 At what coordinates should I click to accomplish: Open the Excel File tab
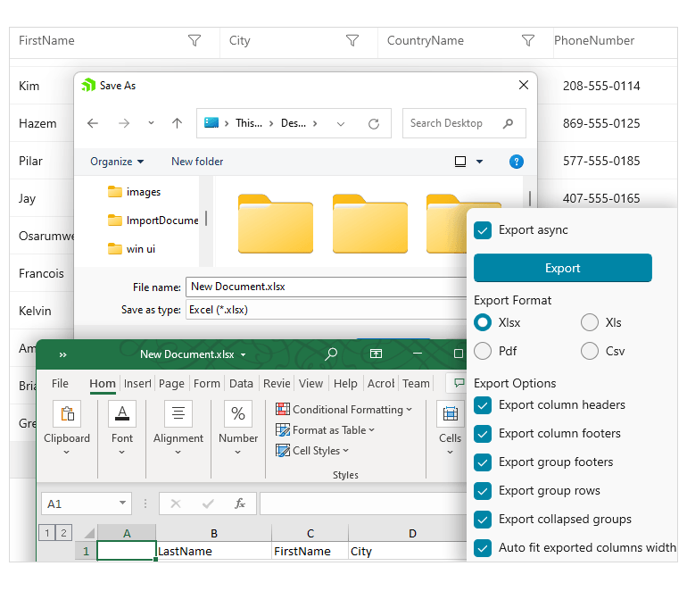coord(60,384)
